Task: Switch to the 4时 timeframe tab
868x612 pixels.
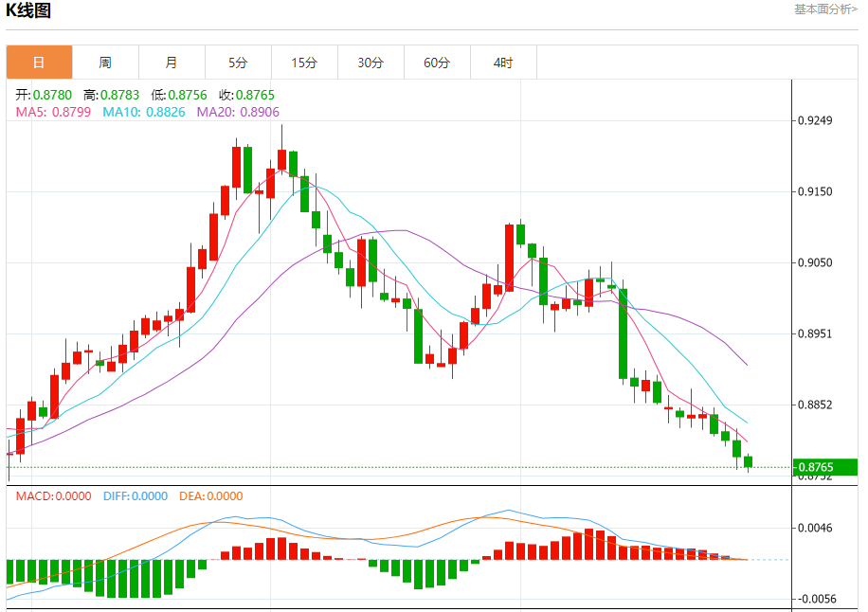Action: coord(503,63)
